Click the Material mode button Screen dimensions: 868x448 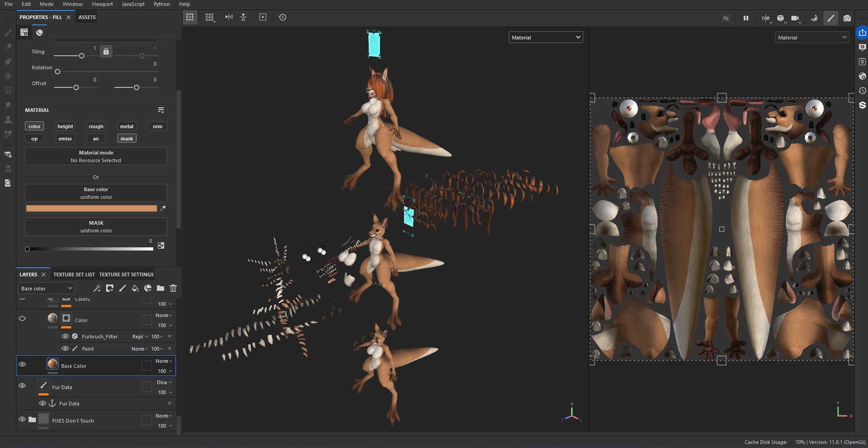pos(96,157)
